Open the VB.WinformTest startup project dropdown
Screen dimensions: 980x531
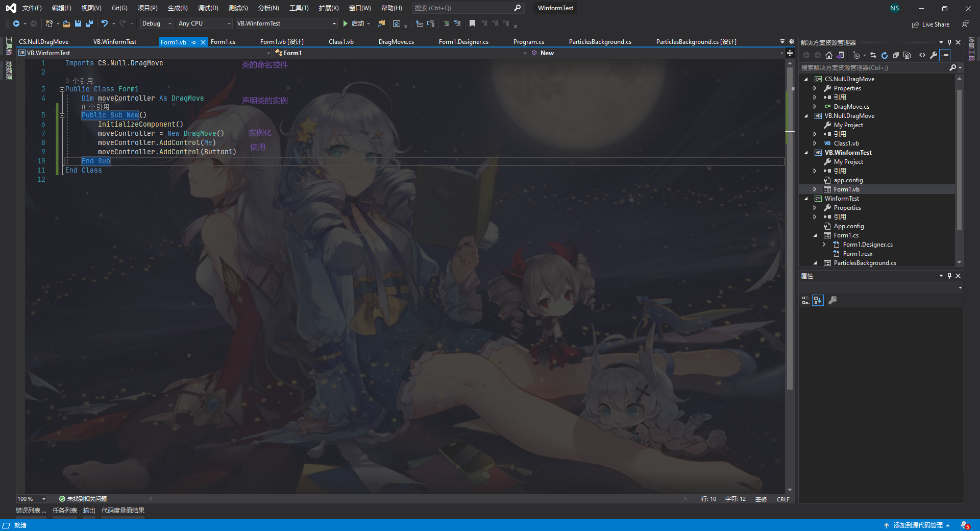[287, 23]
